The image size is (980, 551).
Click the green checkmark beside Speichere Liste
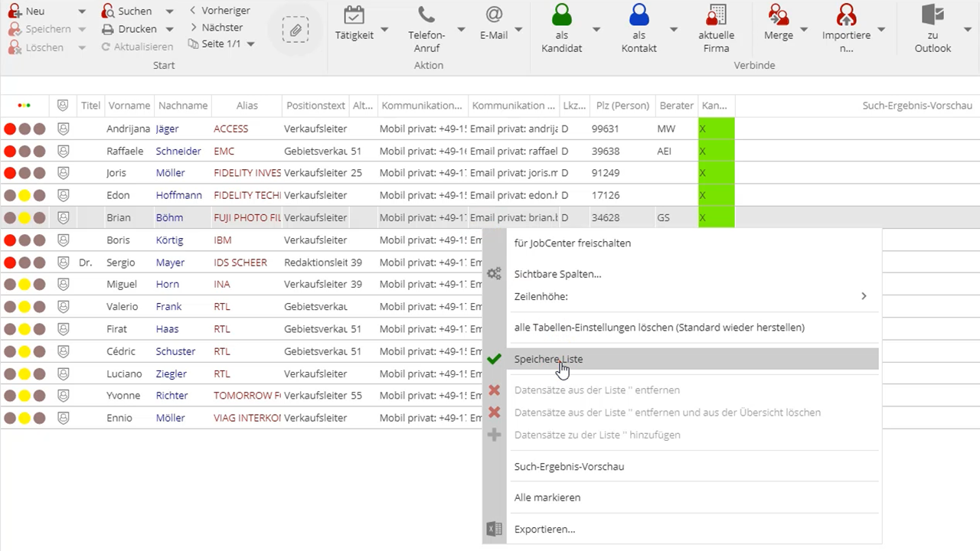tap(495, 358)
